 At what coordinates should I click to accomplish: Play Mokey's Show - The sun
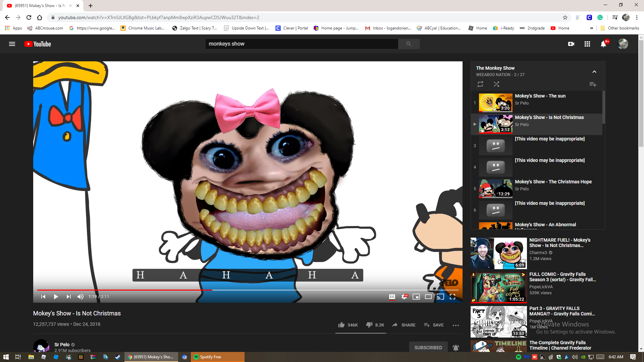coord(536,103)
